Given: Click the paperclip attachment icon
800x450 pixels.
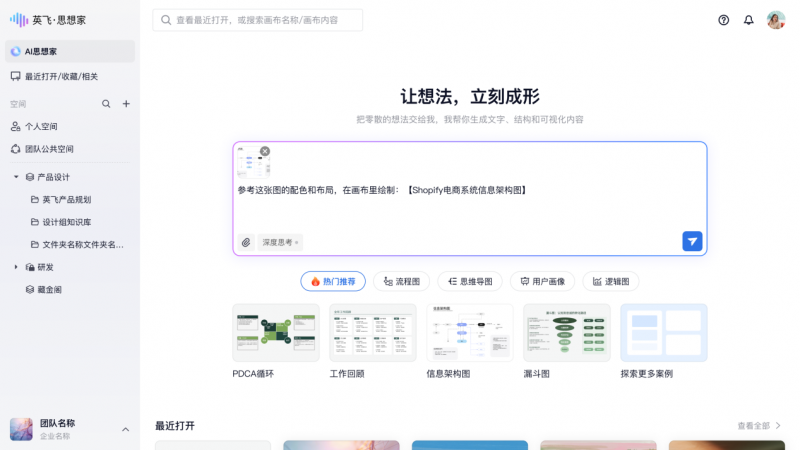Looking at the screenshot, I should click(x=246, y=242).
